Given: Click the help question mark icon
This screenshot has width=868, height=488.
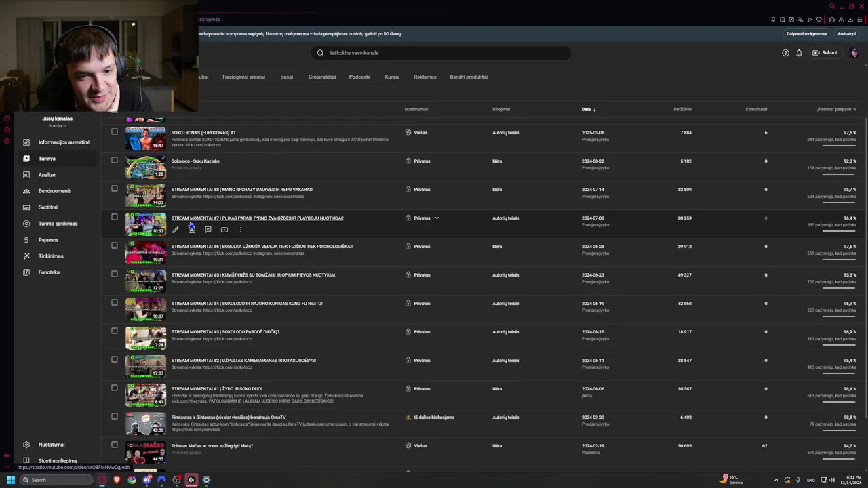Looking at the screenshot, I should click(785, 53).
